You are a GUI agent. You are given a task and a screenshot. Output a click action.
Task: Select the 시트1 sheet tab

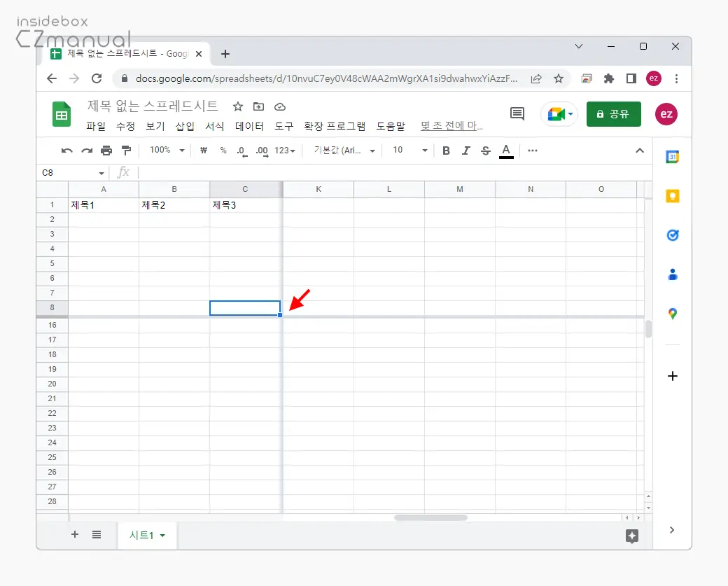[x=147, y=536]
